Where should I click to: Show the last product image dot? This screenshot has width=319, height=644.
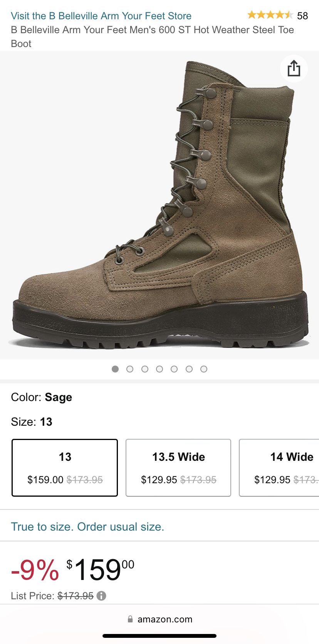pyautogui.click(x=204, y=369)
